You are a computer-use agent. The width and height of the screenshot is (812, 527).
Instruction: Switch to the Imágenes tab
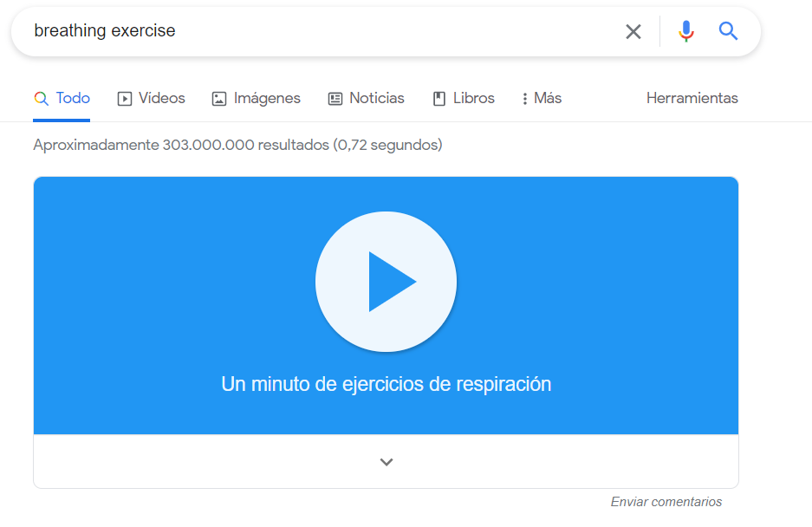tap(267, 99)
